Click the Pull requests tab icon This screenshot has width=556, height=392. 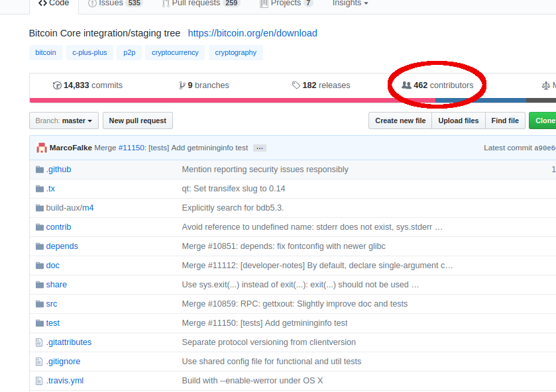coord(166,3)
